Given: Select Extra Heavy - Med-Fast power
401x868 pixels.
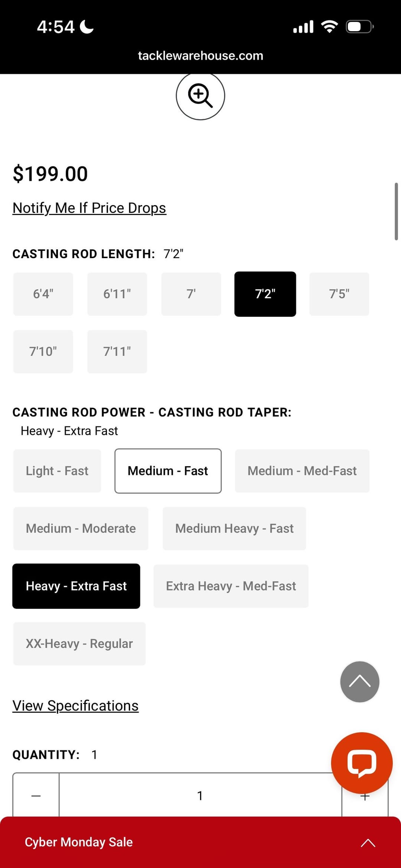Looking at the screenshot, I should (231, 586).
